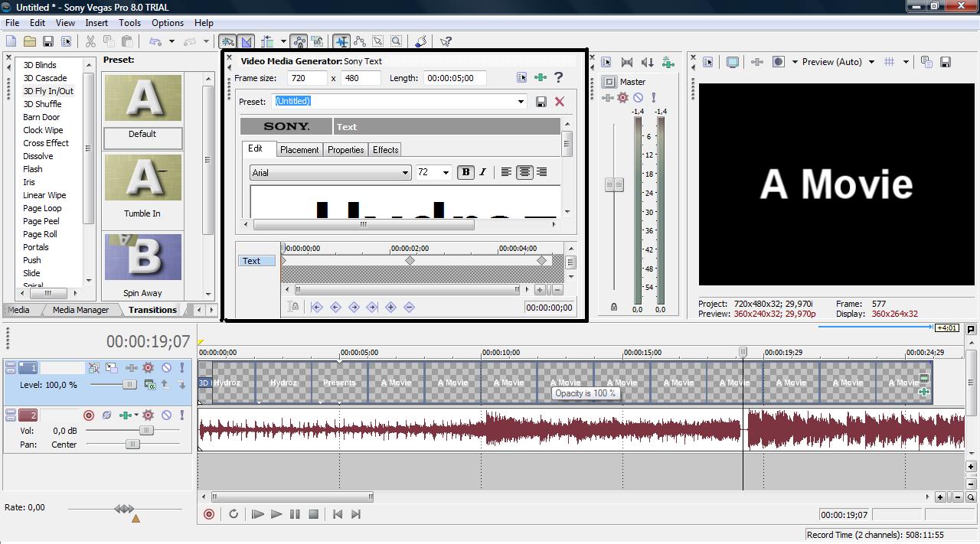The image size is (980, 544).
Task: Click the Record button in the transport bar
Action: click(209, 514)
